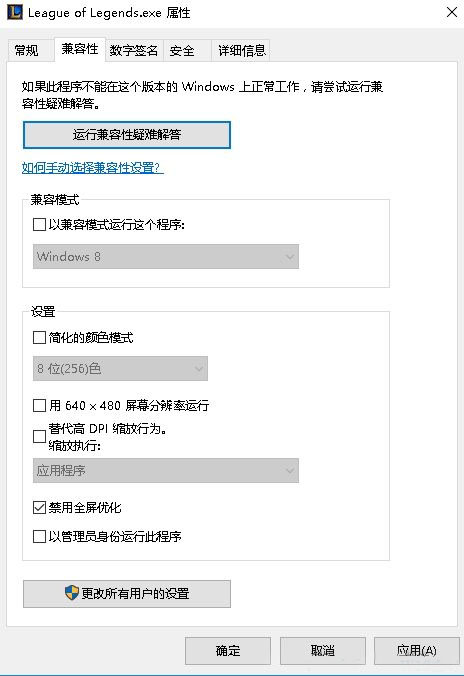Uncheck 禁用全屏优化 checkbox

[x=39, y=508]
